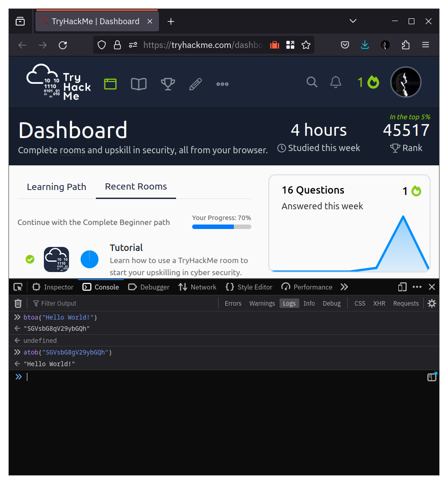This screenshot has height=484, width=448.
Task: Open the Tutorial room link
Action: (x=126, y=248)
